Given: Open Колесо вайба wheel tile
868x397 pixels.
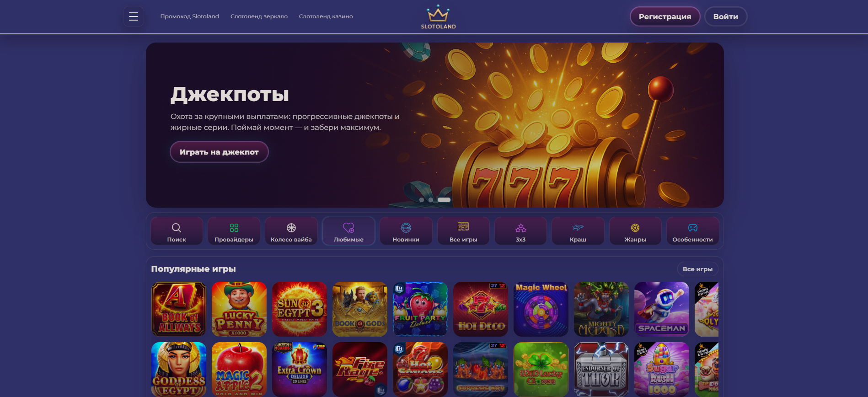Looking at the screenshot, I should [x=291, y=231].
